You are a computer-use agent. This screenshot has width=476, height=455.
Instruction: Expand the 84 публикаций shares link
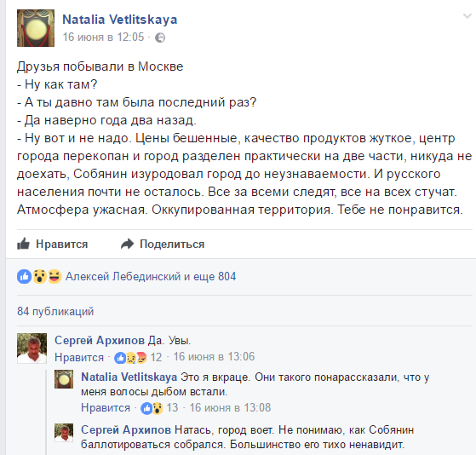coord(55,311)
